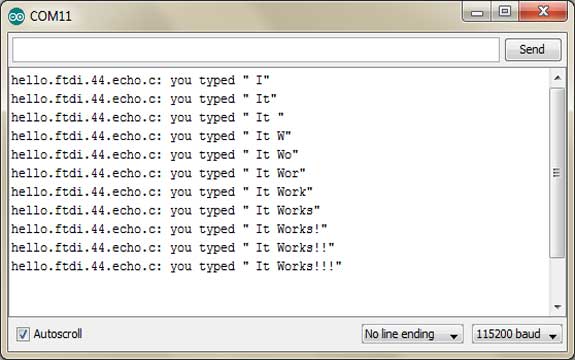
Task: Click the arrow on the baud rate combo
Action: point(553,336)
